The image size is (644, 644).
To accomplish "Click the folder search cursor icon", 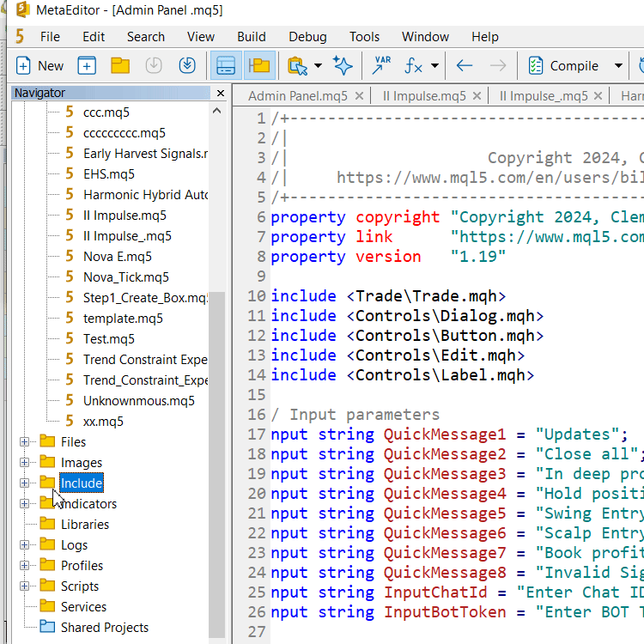I will click(x=297, y=66).
